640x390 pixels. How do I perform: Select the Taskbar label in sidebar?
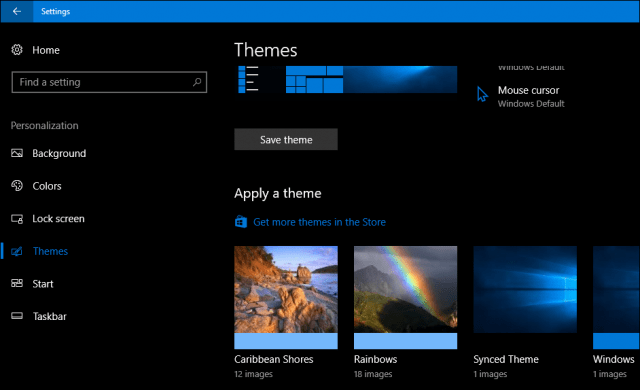pos(49,317)
